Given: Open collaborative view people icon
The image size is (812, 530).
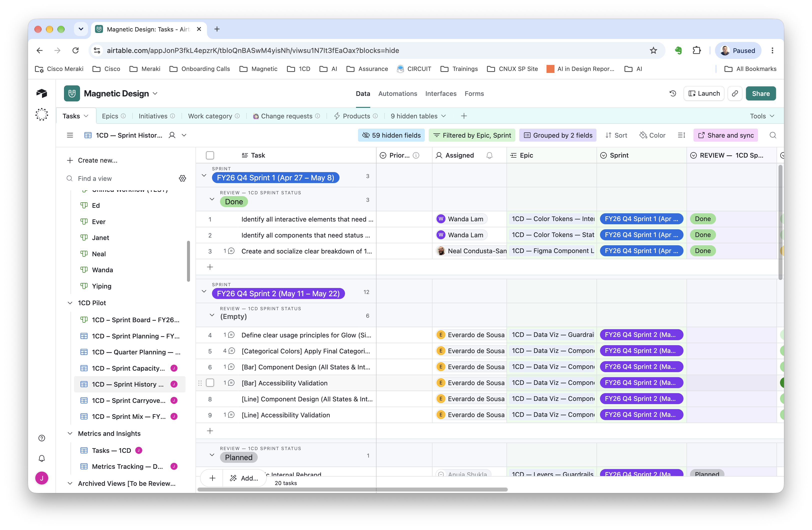Looking at the screenshot, I should point(172,135).
